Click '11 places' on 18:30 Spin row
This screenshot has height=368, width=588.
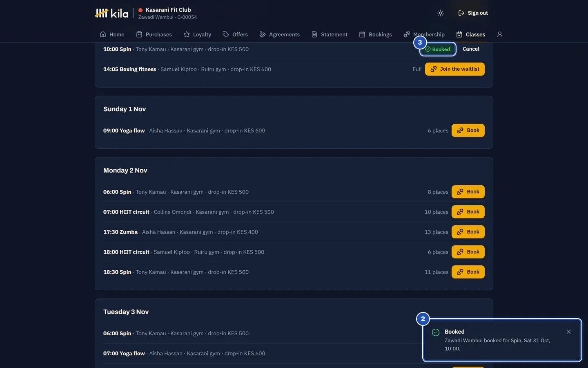[x=436, y=272]
